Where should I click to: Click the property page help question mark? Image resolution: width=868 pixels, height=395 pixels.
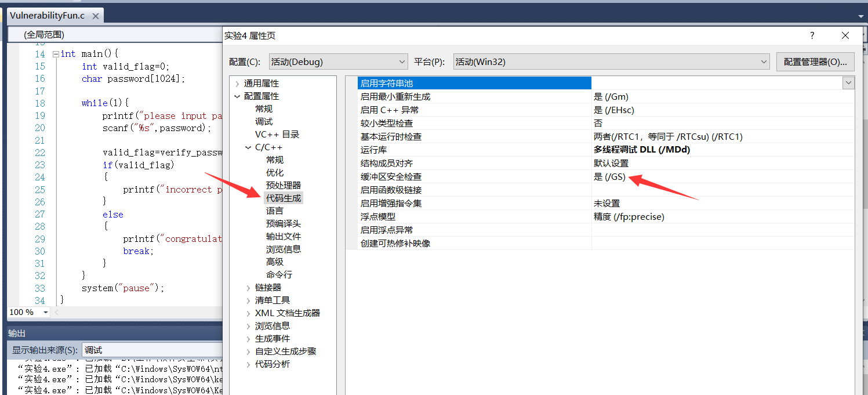pos(812,35)
